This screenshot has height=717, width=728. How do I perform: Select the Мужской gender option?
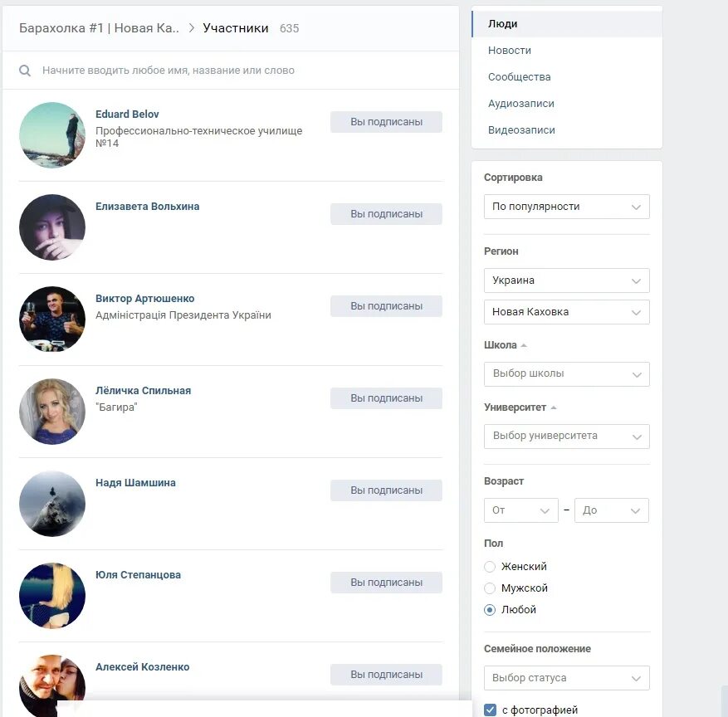click(490, 588)
